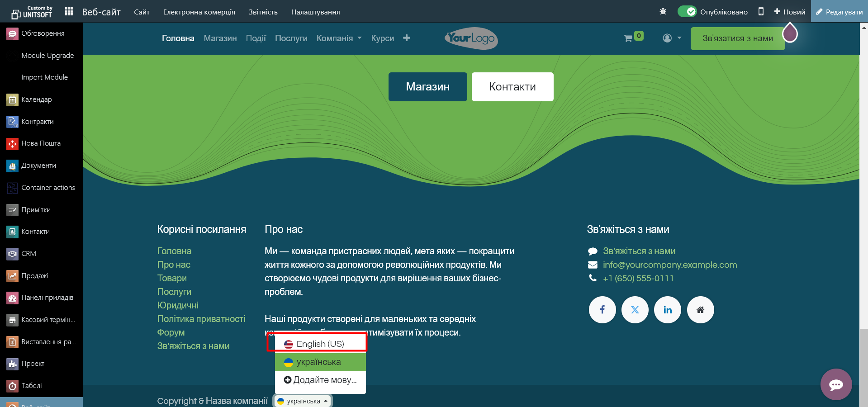Expand the Компанія menu dropdown
Screen dimensions: 868x407
339,38
